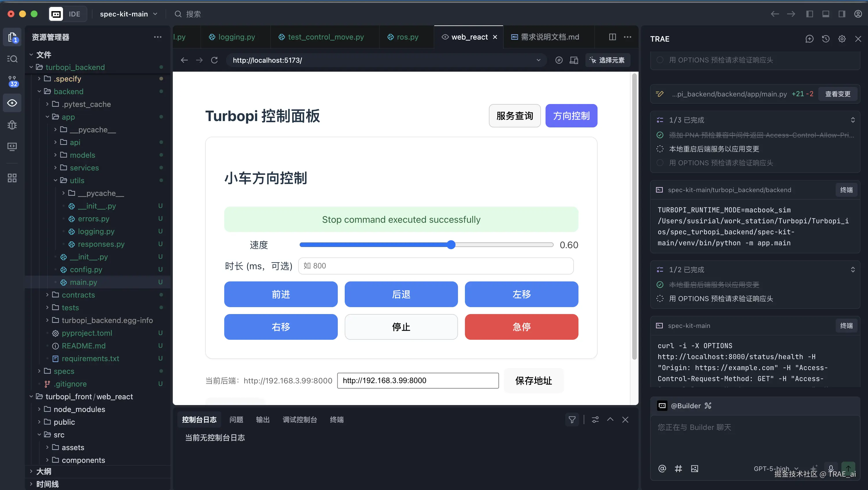Screen dimensions: 868x490
Task: Toggle the right sidebar layout icon
Action: (842, 14)
